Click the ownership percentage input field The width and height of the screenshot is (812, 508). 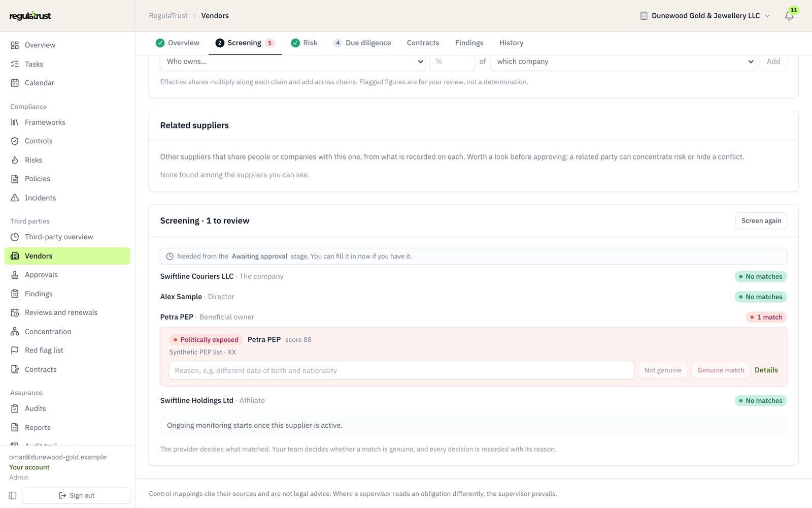452,61
